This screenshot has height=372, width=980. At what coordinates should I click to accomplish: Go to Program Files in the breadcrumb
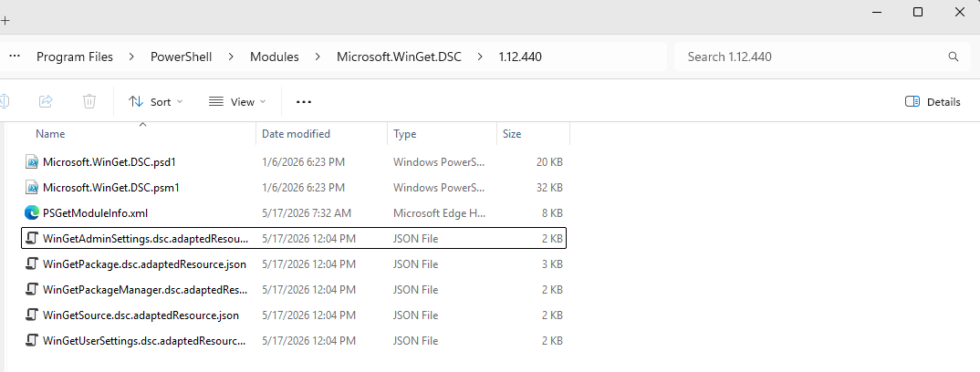[75, 57]
